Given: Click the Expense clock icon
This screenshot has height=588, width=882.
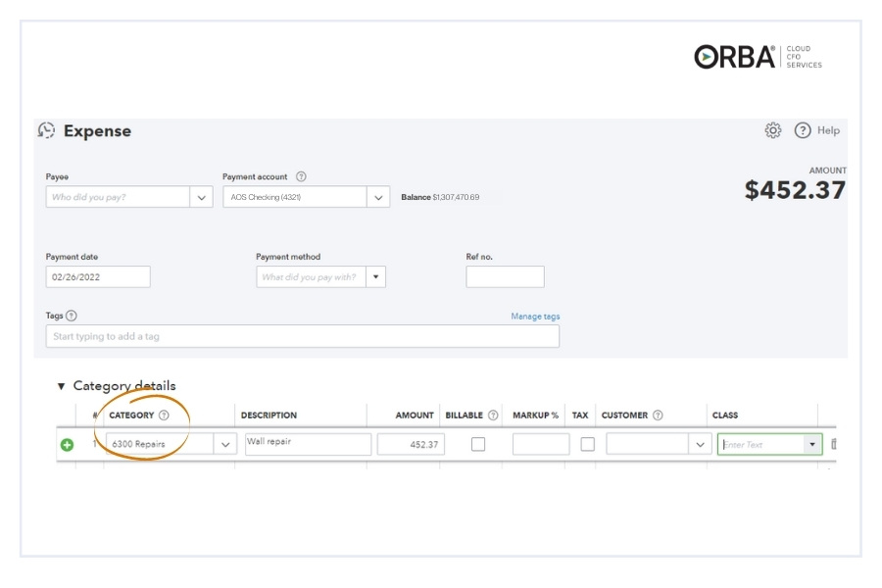Looking at the screenshot, I should 46,130.
